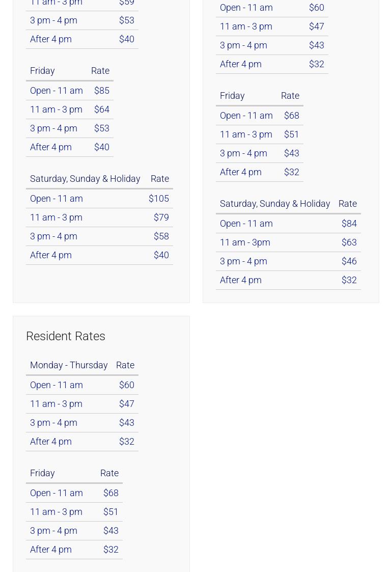Click the '11 am - 3pm' time slot
392x572 pixels.
(x=245, y=242)
